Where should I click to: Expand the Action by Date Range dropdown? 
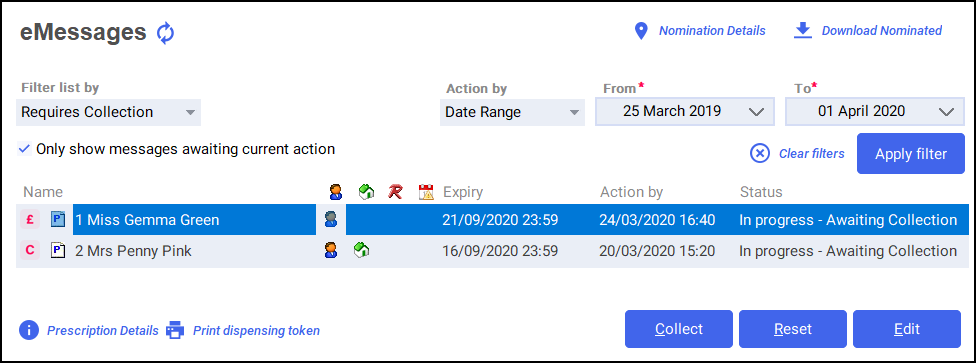[x=512, y=113]
